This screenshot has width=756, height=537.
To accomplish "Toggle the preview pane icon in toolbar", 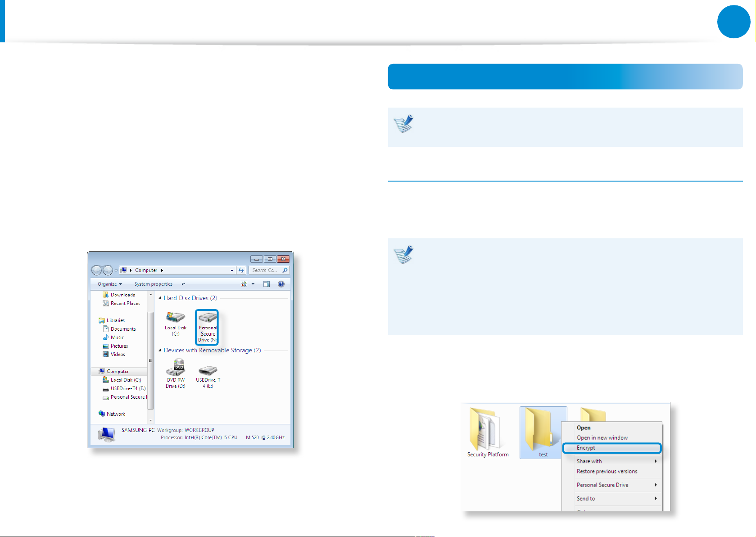I will 267,284.
